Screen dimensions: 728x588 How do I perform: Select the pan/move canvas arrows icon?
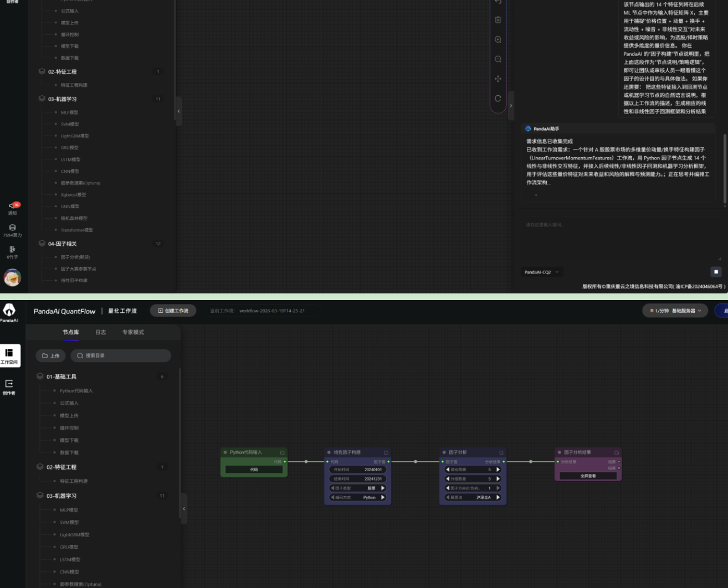pos(498,79)
